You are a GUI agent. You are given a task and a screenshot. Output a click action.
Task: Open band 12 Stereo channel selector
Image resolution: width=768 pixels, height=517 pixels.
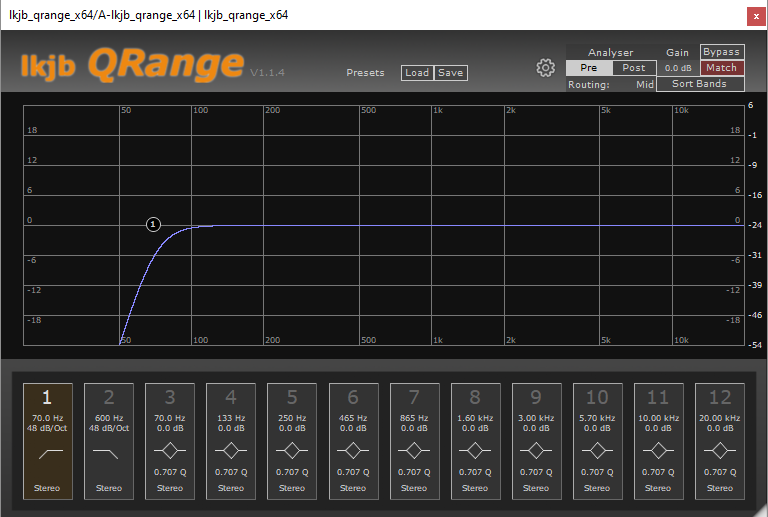pos(720,488)
